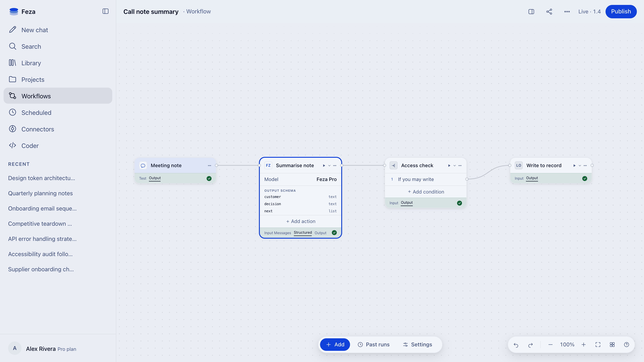Fit the workflow to screen
The width and height of the screenshot is (644, 362).
click(598, 345)
